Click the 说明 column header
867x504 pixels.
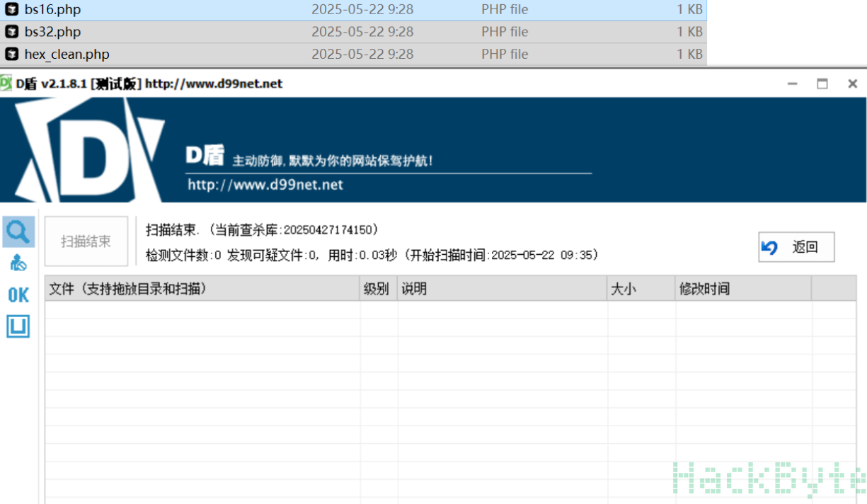[503, 289]
